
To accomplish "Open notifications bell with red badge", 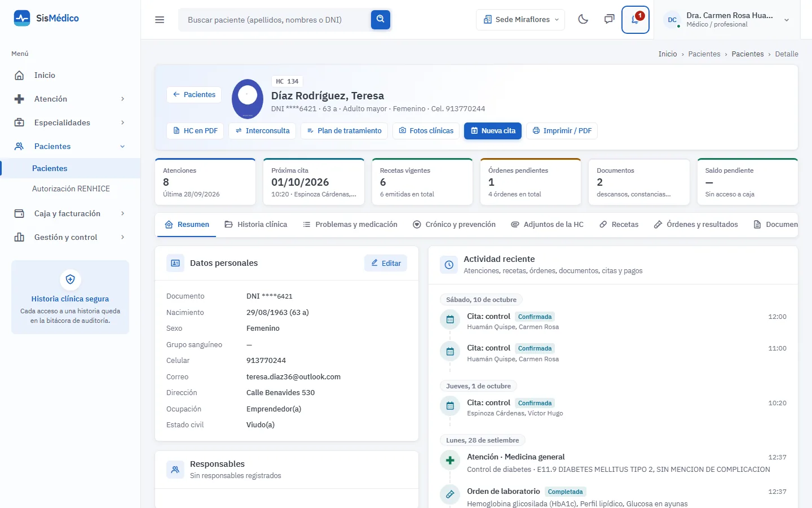I will click(x=636, y=20).
